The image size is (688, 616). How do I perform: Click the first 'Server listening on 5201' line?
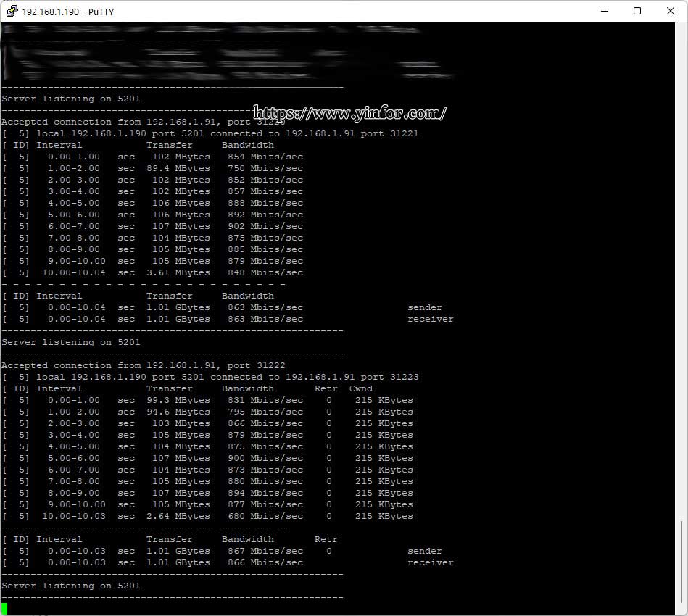(71, 99)
